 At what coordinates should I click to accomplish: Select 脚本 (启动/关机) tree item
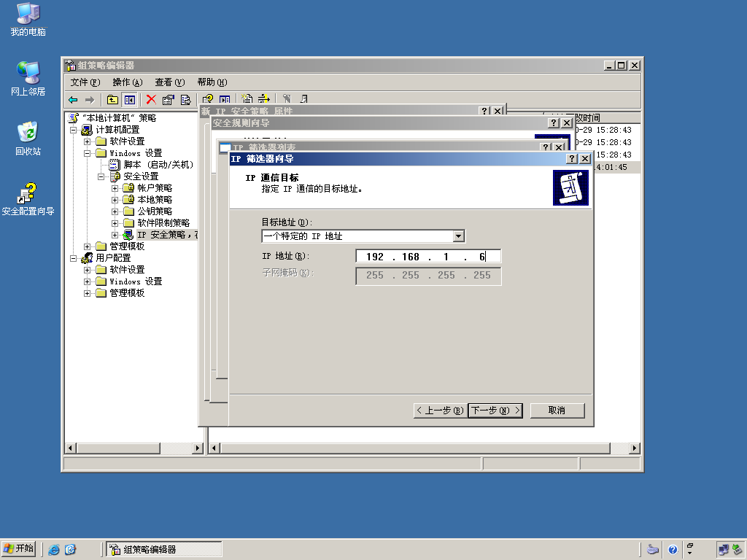point(158,165)
